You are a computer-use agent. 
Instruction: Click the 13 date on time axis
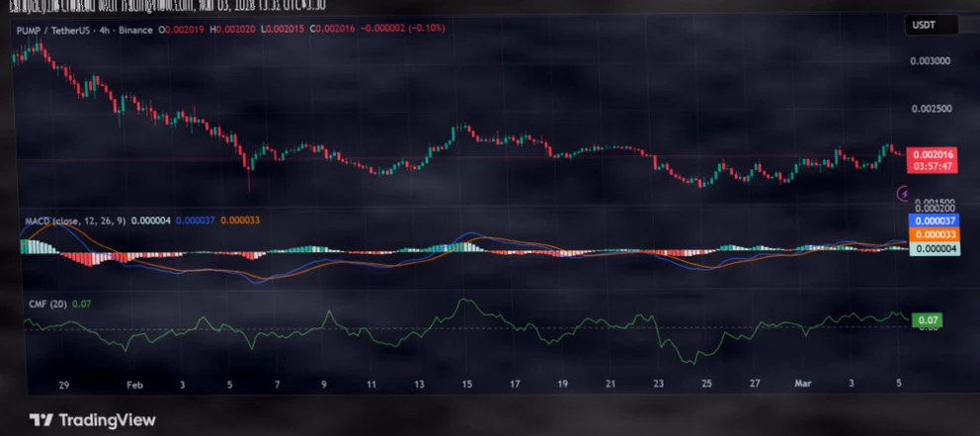coord(419,385)
